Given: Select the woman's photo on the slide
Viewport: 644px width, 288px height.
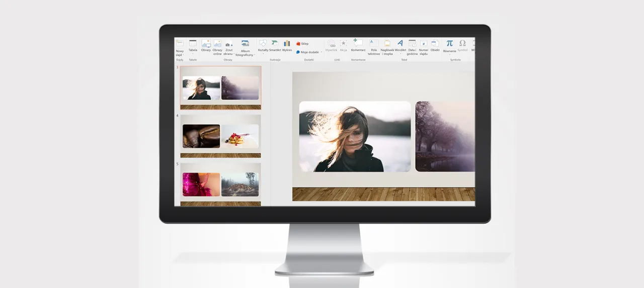Looking at the screenshot, I should pos(355,136).
